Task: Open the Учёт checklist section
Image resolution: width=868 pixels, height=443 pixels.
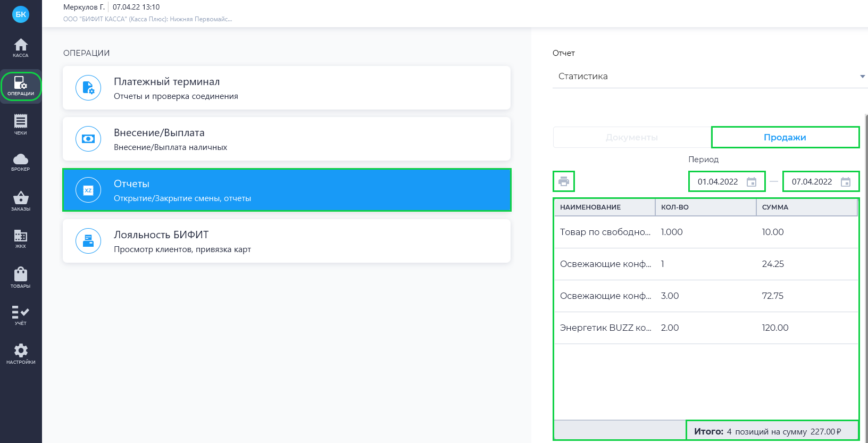Action: pos(21,315)
